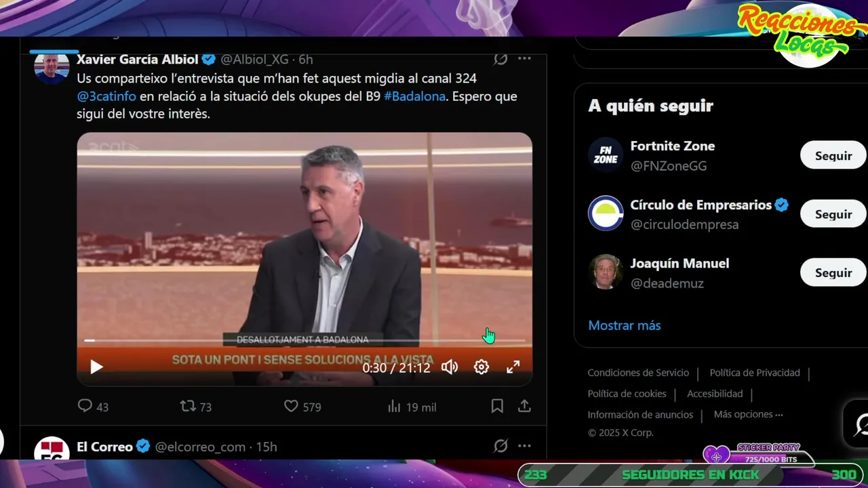Click Mostrar más link
This screenshot has height=488, width=868.
(x=625, y=325)
